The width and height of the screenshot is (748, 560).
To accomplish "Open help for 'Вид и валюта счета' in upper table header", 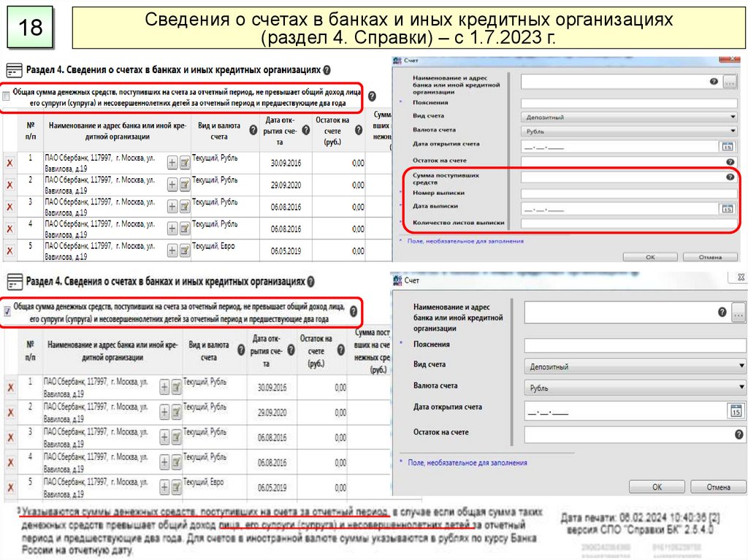I will 253,130.
